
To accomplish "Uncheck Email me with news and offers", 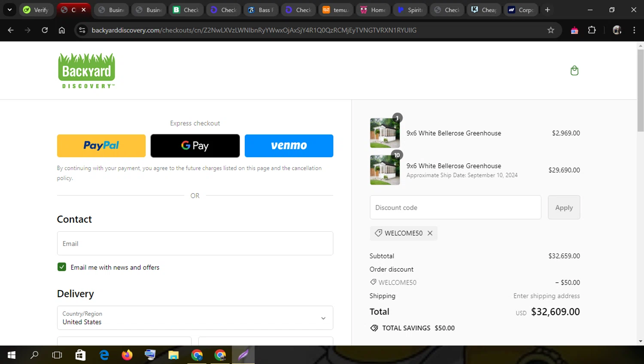I will tap(62, 267).
